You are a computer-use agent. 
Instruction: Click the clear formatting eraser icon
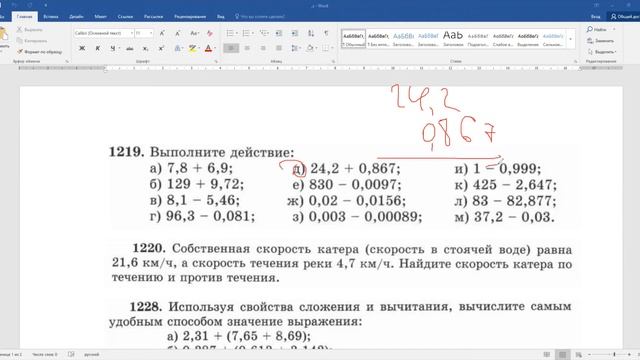pyautogui.click(x=210, y=33)
